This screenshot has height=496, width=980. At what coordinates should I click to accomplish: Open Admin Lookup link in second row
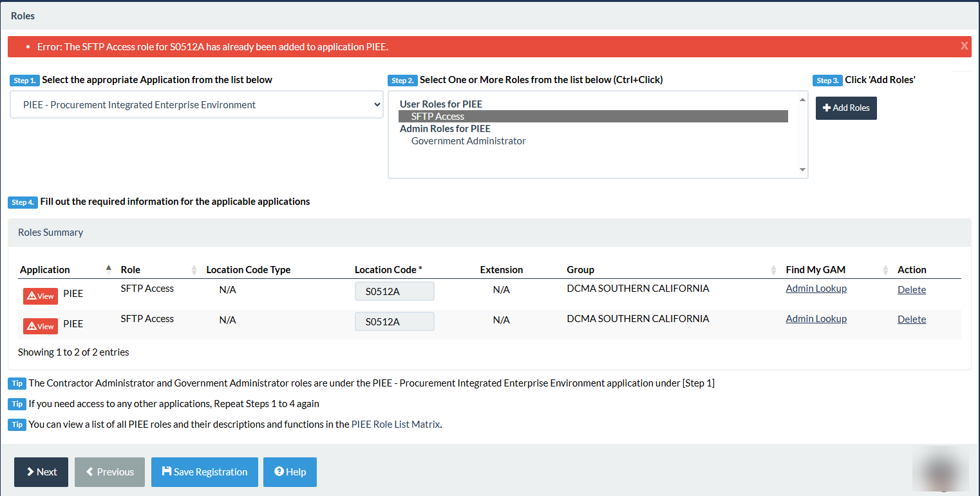tap(816, 319)
